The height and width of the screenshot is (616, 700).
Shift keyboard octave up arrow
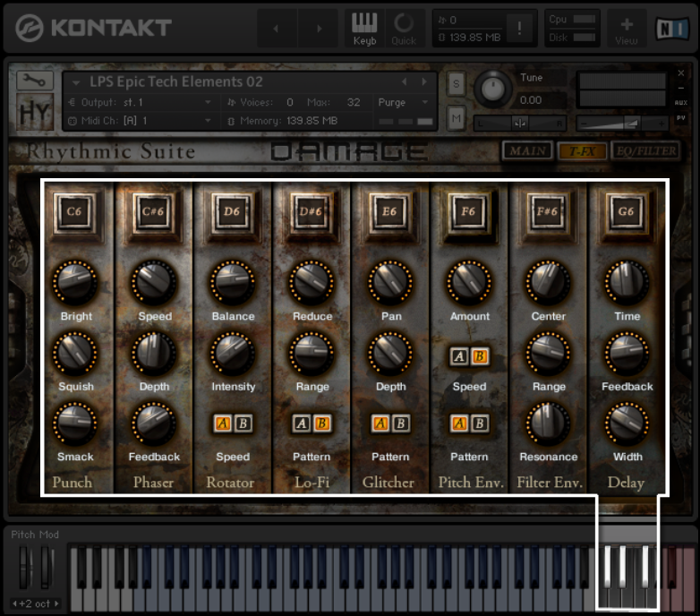(x=56, y=603)
